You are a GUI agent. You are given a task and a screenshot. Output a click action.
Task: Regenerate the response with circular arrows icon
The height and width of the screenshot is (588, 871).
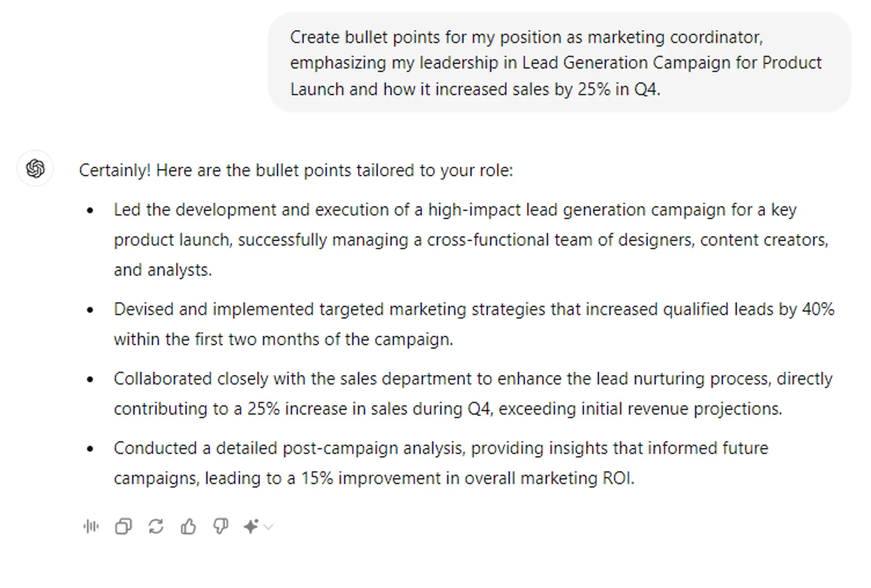click(x=156, y=526)
